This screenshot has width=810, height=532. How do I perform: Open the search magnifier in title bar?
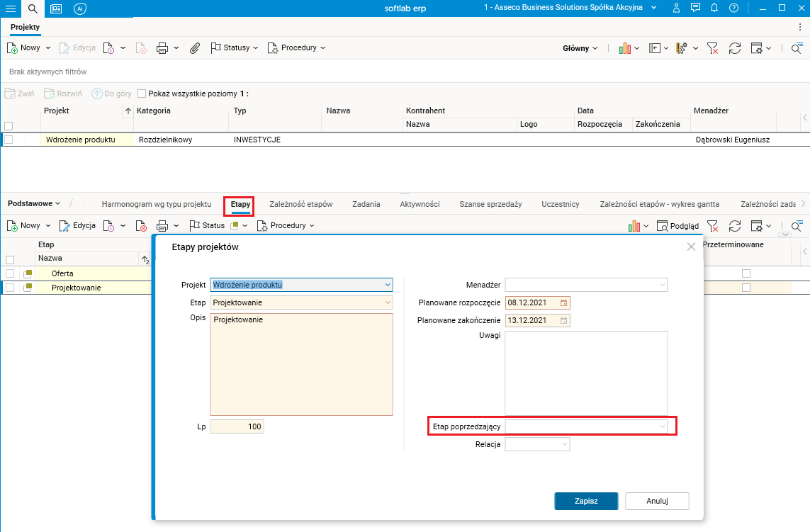(33, 9)
